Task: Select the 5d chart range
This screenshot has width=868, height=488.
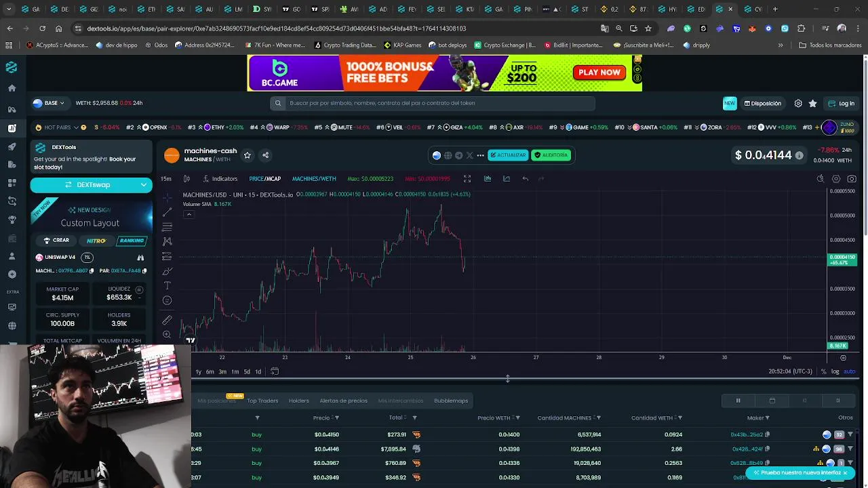Action: 247,371
